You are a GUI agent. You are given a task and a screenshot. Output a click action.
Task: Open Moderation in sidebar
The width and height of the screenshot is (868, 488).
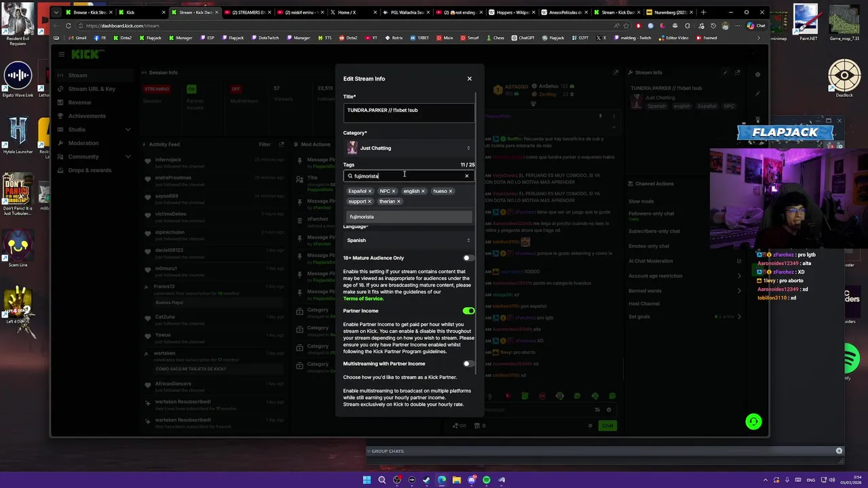point(83,143)
